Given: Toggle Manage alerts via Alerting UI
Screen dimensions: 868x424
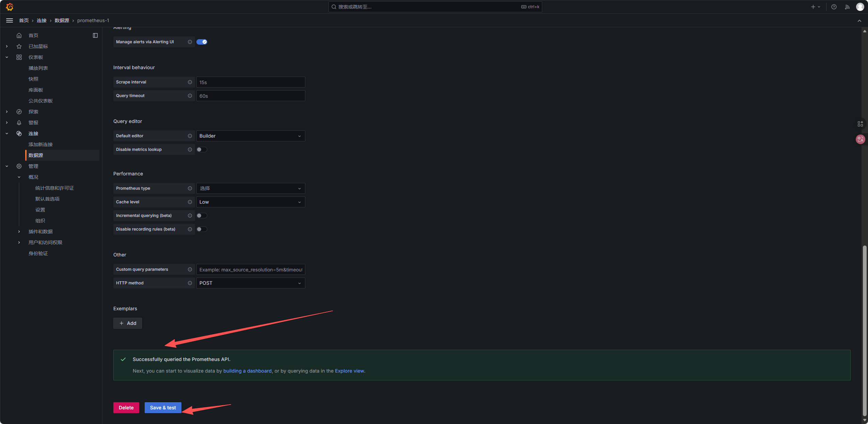Looking at the screenshot, I should coord(202,42).
